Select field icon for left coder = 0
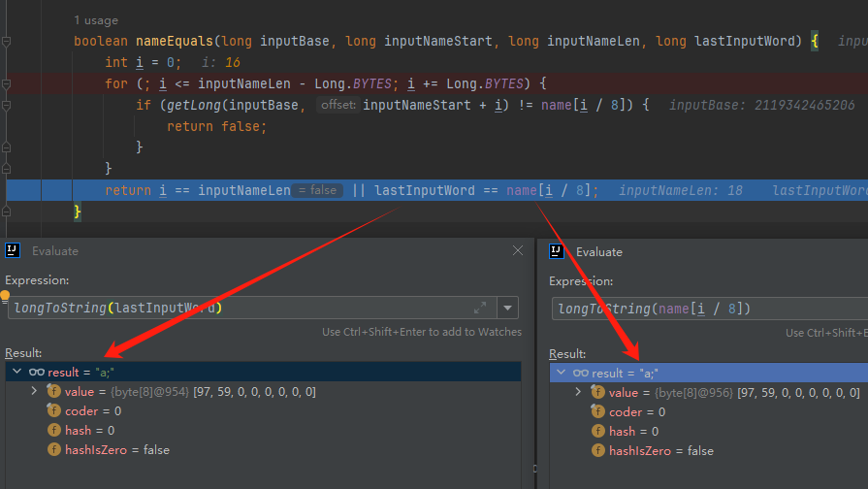This screenshot has height=489, width=868. click(53, 411)
